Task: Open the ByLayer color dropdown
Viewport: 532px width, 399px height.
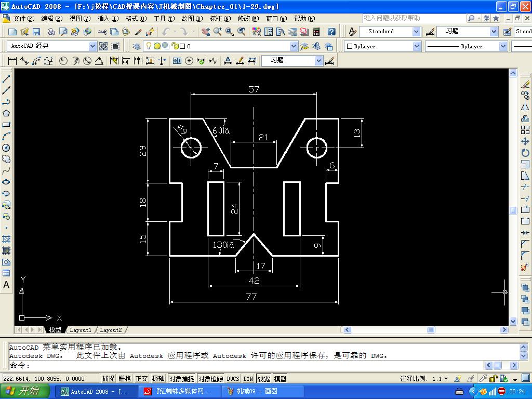Action: (x=416, y=46)
